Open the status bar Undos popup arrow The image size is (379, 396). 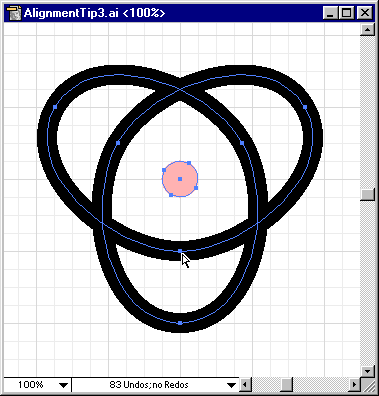click(x=231, y=385)
